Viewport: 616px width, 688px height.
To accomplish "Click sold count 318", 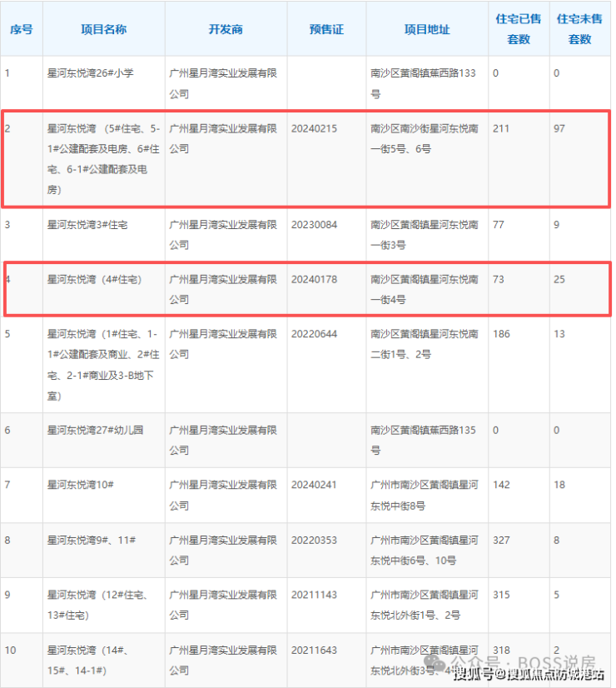I will point(502,651).
